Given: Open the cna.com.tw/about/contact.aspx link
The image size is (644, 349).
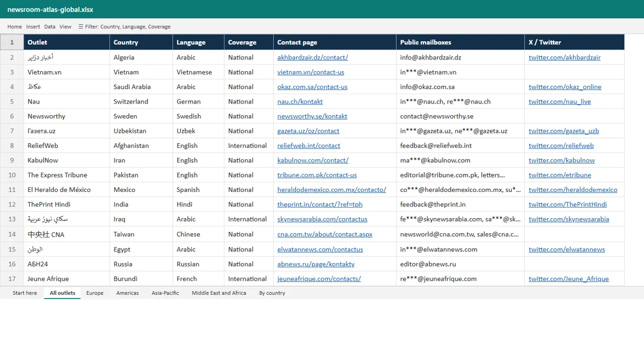Looking at the screenshot, I should click(325, 234).
